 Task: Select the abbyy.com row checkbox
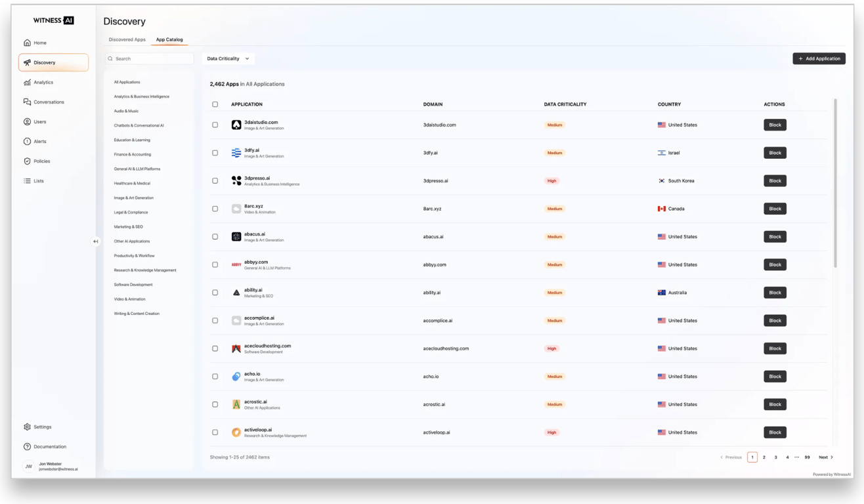[215, 264]
